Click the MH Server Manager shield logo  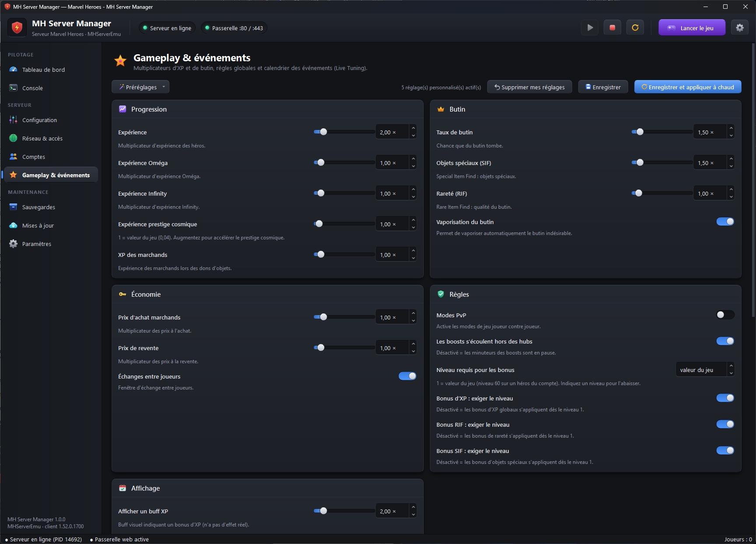(17, 28)
